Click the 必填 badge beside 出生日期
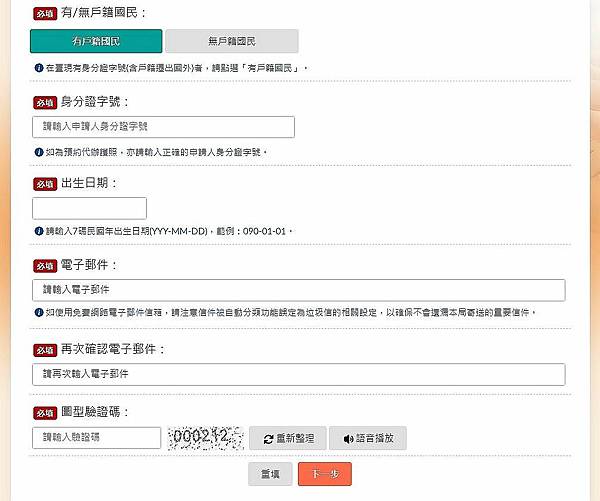This screenshot has width=600, height=501. [x=44, y=184]
